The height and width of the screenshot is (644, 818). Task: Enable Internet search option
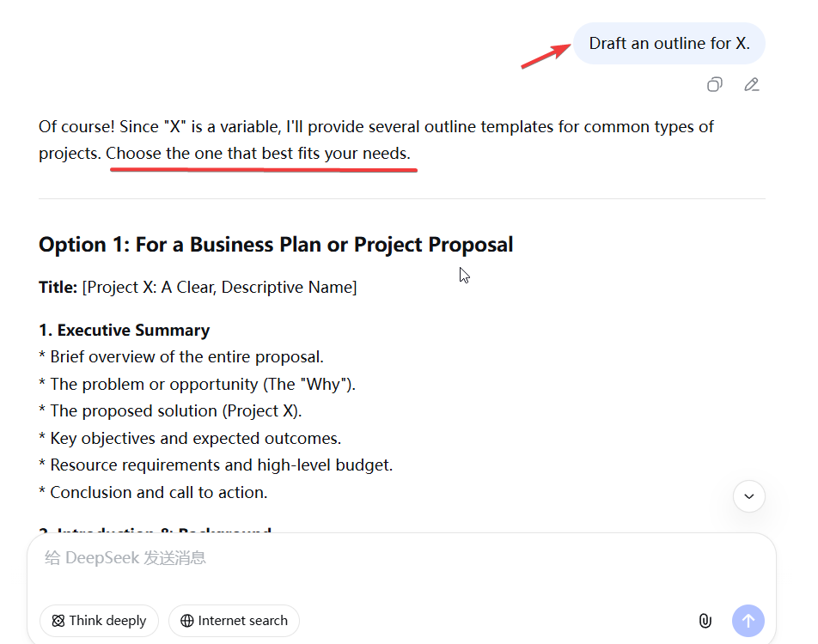tap(234, 621)
